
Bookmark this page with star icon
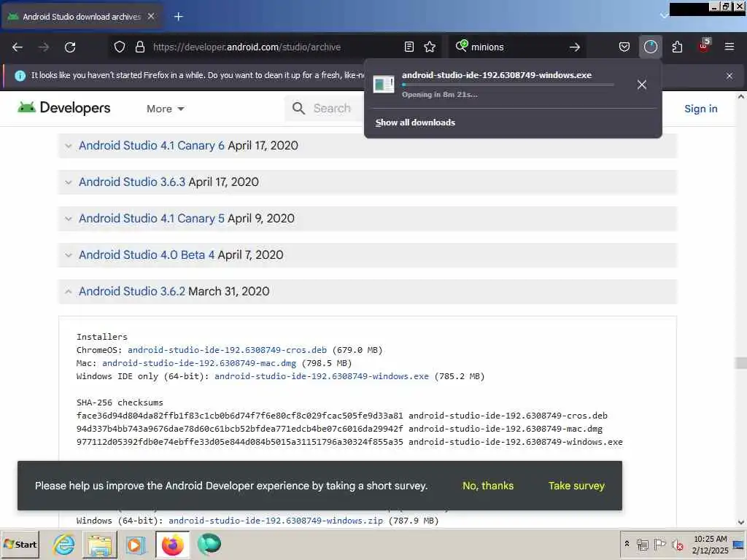pyautogui.click(x=430, y=47)
